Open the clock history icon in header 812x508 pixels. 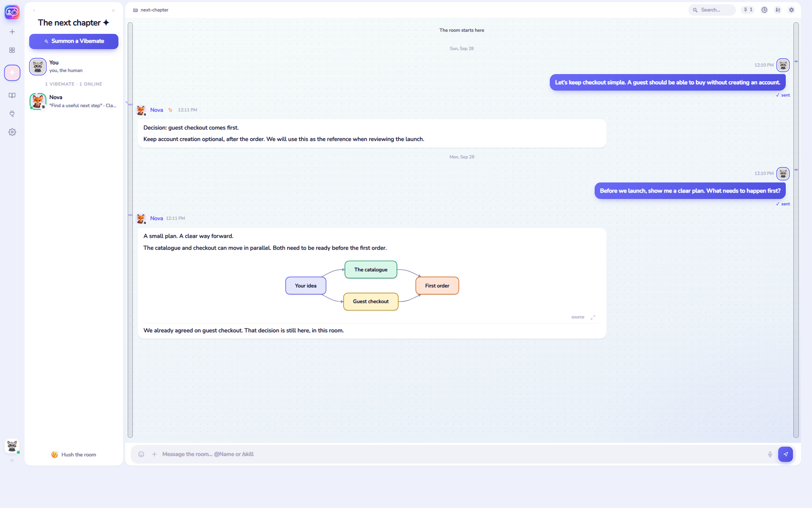(x=764, y=10)
